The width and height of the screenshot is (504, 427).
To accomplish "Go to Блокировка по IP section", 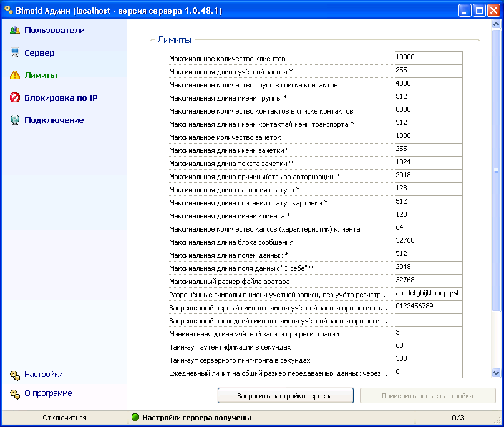I will [61, 97].
